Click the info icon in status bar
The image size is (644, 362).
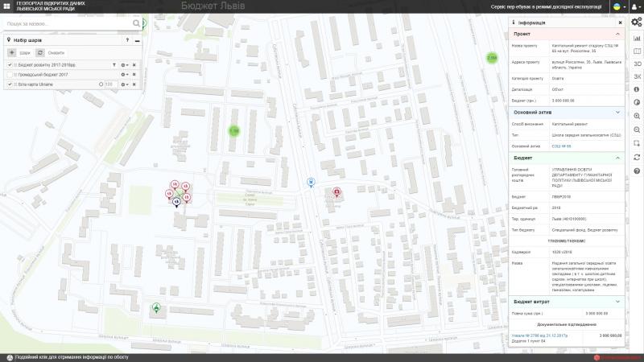click(10, 357)
